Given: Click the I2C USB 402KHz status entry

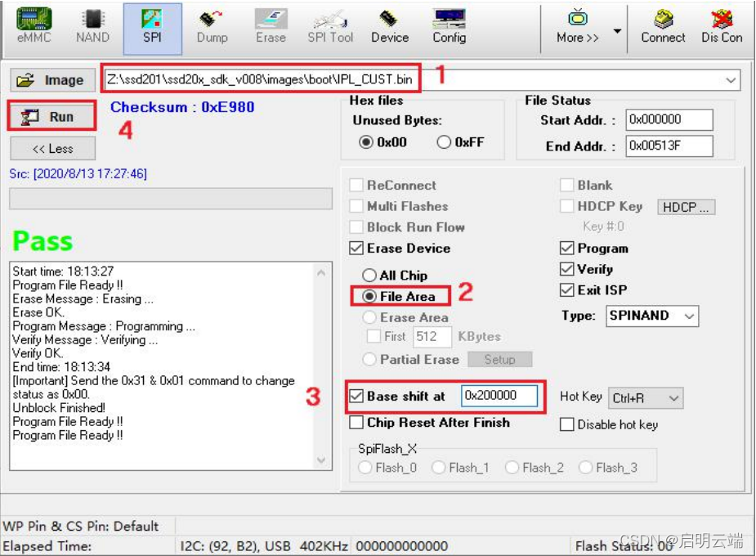Looking at the screenshot, I should (x=264, y=546).
